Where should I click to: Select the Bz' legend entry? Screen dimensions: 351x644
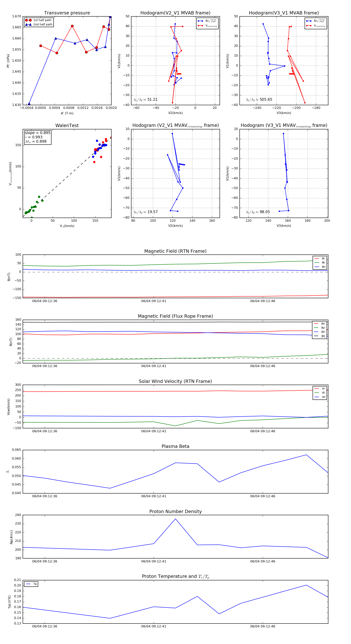click(320, 332)
